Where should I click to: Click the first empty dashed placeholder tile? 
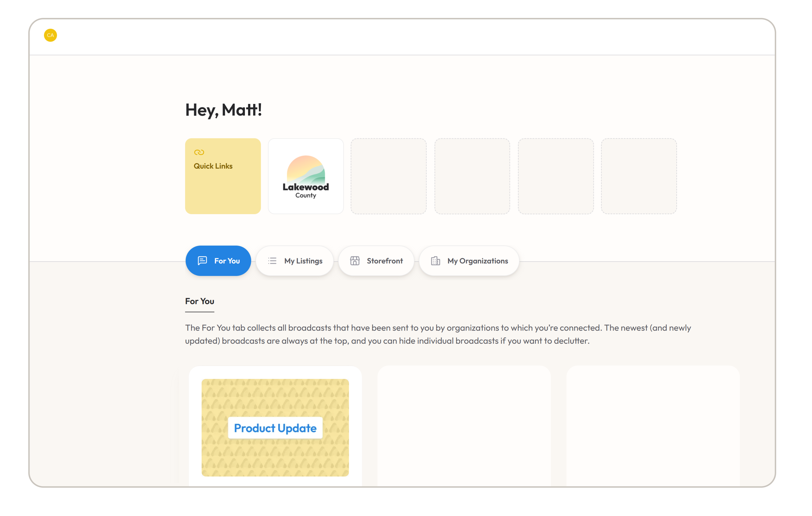(388, 176)
